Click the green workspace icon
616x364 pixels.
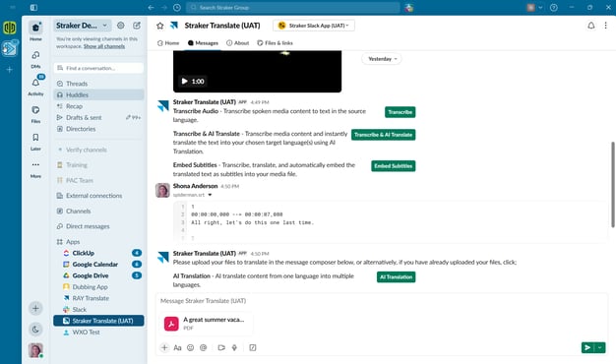coord(10,28)
